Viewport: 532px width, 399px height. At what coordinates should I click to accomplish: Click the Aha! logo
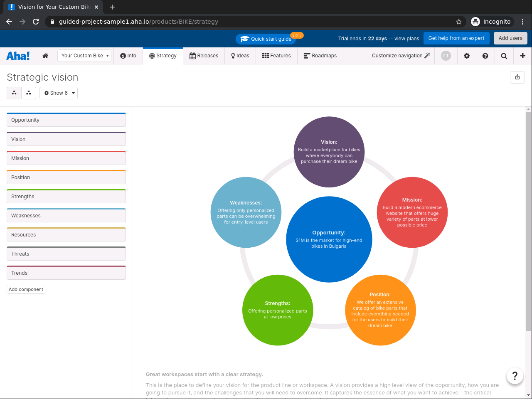tap(18, 56)
